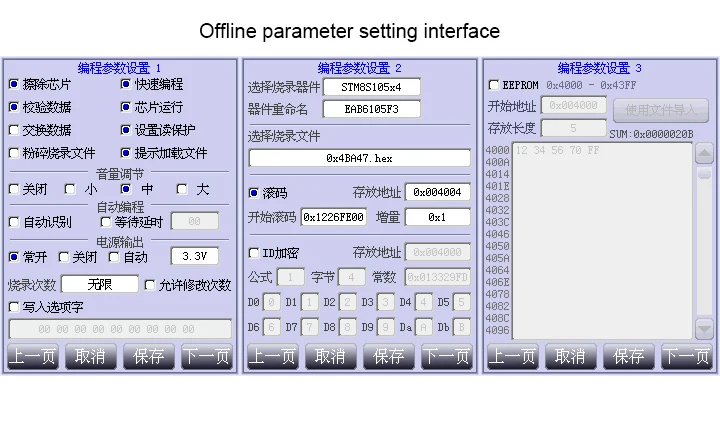
Task: Click 上一页 in settings panel 2
Action: coord(273,356)
